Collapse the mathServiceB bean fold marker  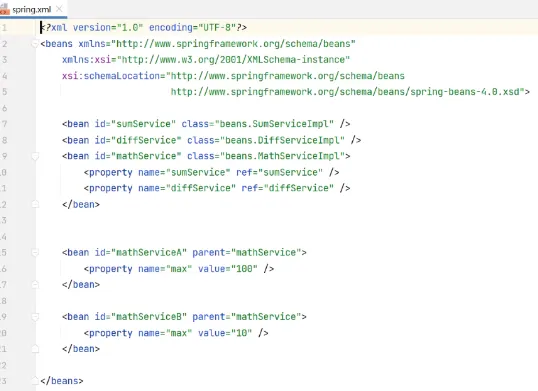35,317
